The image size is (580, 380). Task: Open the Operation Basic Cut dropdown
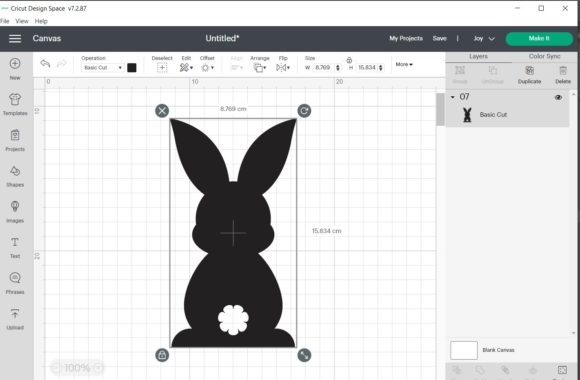102,68
